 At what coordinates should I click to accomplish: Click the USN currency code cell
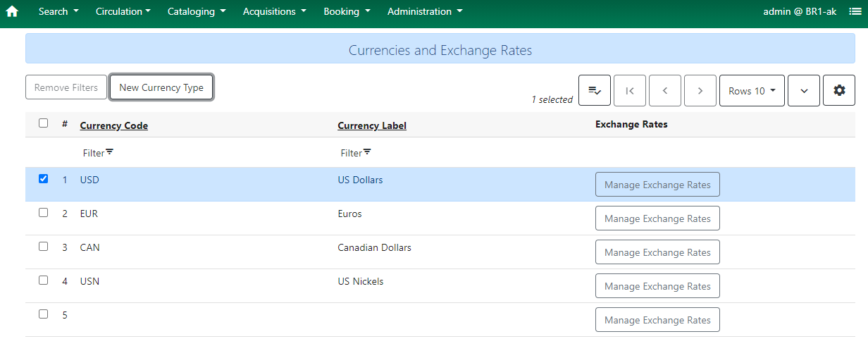point(89,281)
